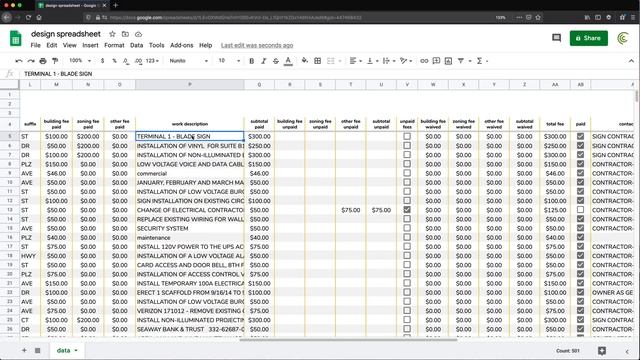Image resolution: width=640 pixels, height=360 pixels.
Task: Open the 'Last edit was seconds ago' link
Action: (x=257, y=45)
